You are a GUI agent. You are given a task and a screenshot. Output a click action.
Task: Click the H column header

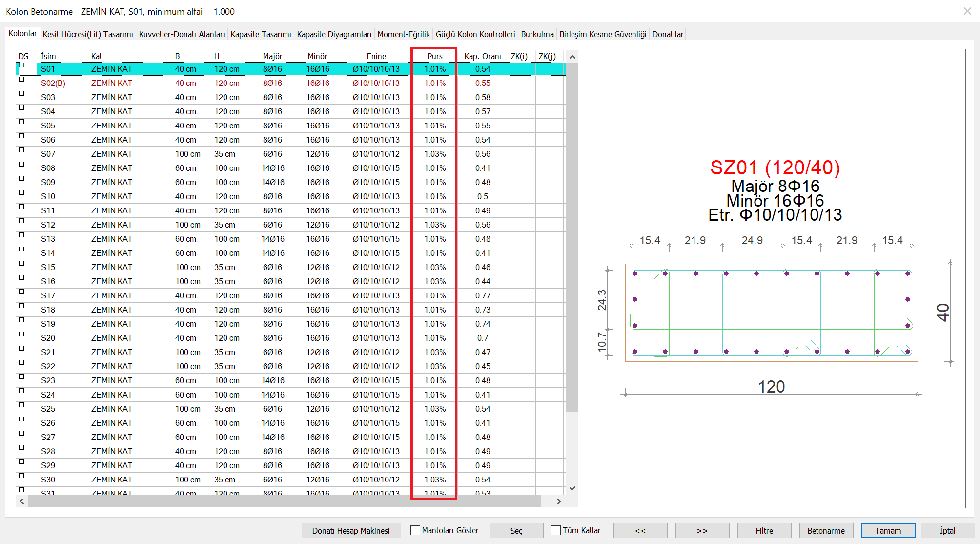click(230, 56)
